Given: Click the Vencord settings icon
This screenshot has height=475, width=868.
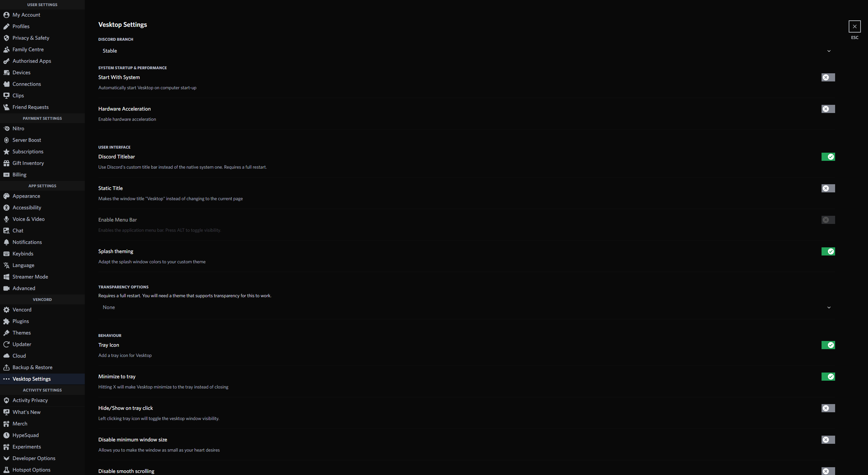Looking at the screenshot, I should point(6,309).
